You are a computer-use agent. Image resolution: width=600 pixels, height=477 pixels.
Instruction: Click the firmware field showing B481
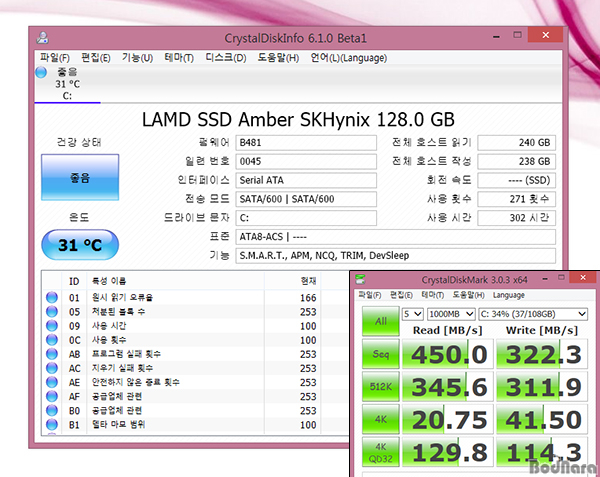[306, 143]
